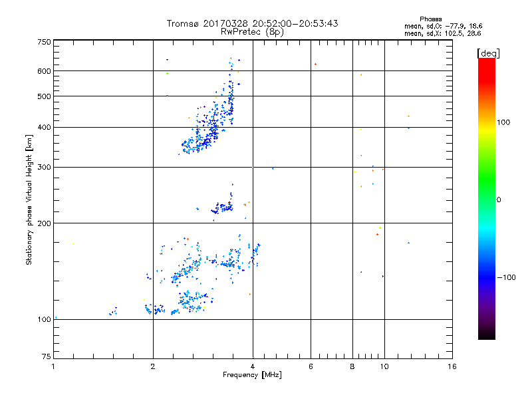Image resolution: width=532 pixels, height=399 pixels.
Task: Click the plot title 'Tromsø 20170328 20:52:00-20:53:43'
Action: pos(252,23)
